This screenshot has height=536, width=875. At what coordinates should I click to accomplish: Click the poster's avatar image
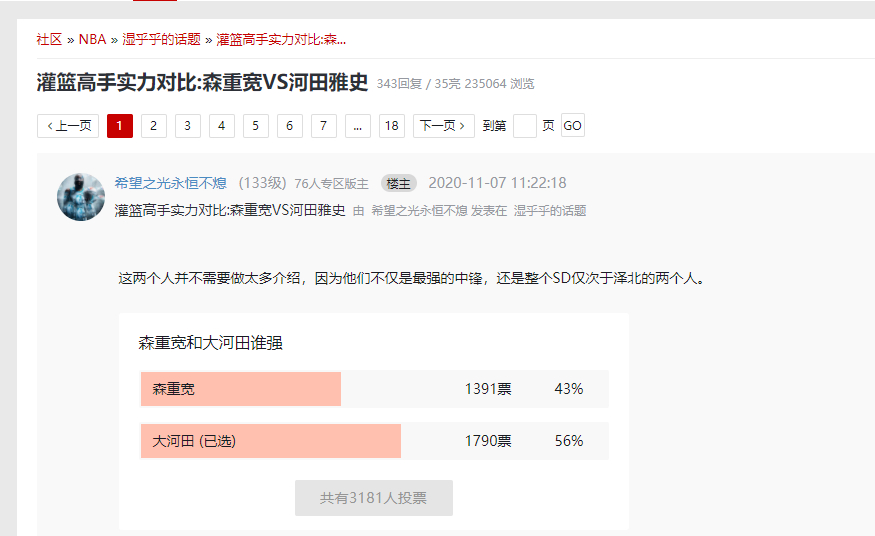pyautogui.click(x=81, y=197)
